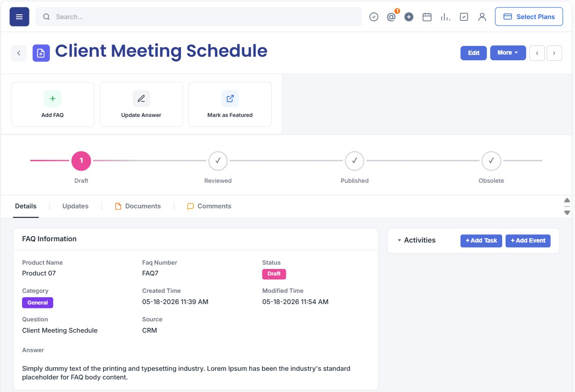Screen dimensions: 575x392
Task: Go to the previous record arrow
Action: click(537, 53)
